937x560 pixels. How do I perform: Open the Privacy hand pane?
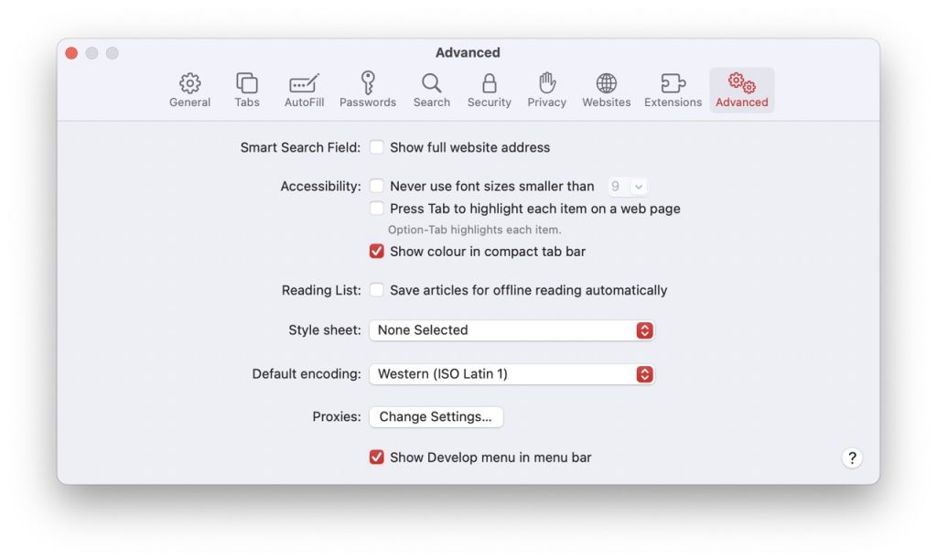point(547,91)
